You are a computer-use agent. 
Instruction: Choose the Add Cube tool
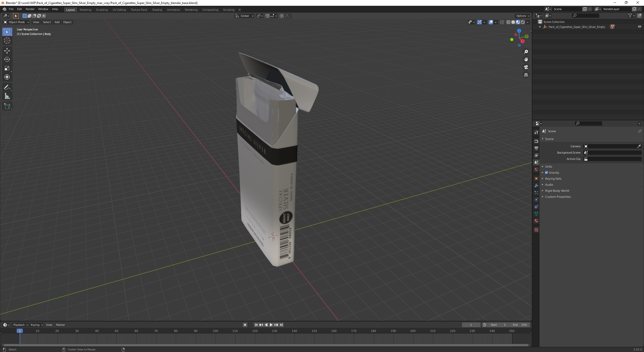7,106
